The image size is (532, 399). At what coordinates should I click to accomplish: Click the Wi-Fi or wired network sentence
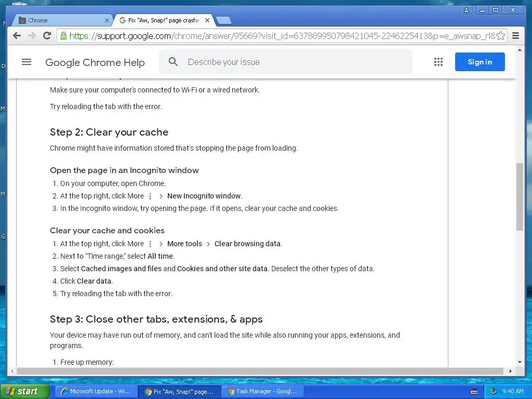click(155, 90)
